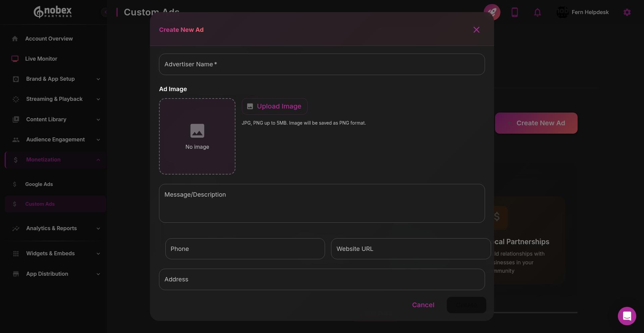This screenshot has width=644, height=333.
Task: Open the chat support bubble
Action: click(x=627, y=316)
